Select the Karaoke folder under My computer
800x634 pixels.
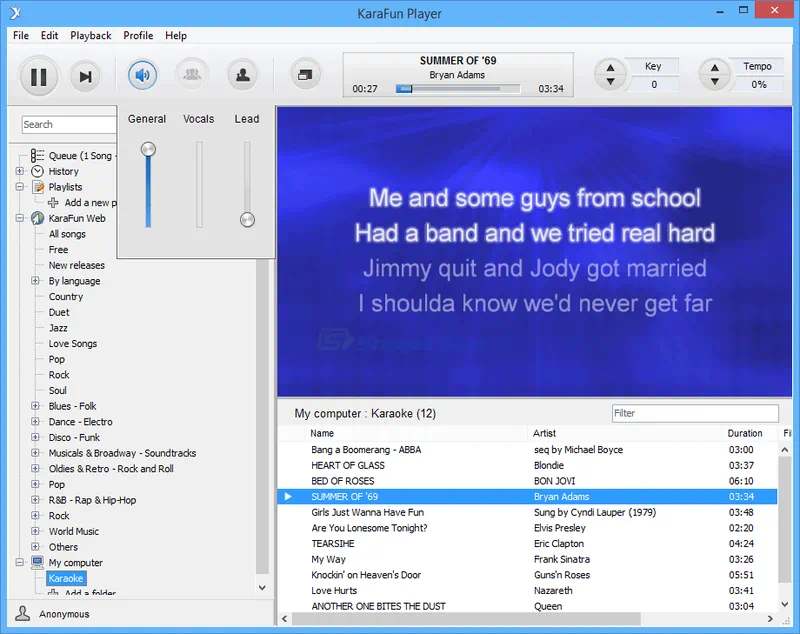click(66, 578)
